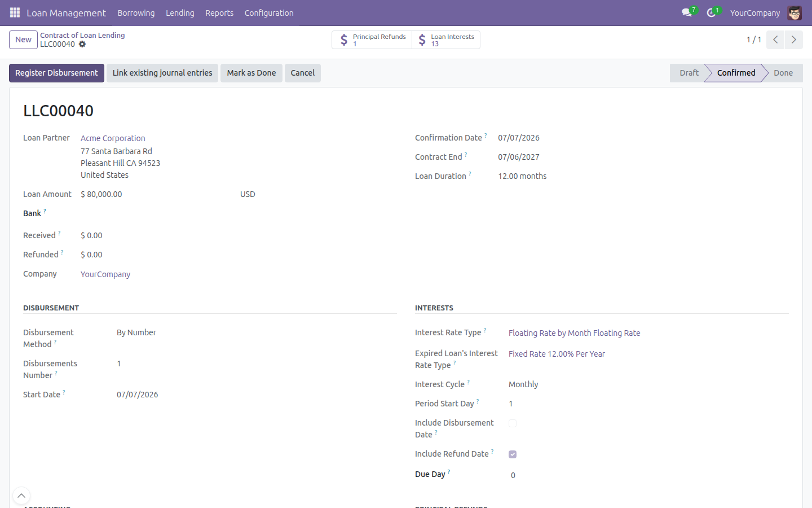Show help tooltip for Include Refund Date

point(492,451)
